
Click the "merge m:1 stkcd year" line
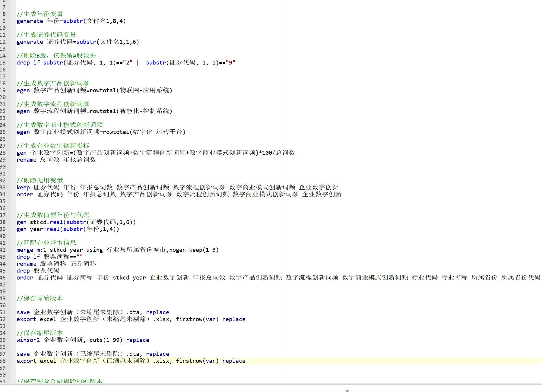coord(118,250)
